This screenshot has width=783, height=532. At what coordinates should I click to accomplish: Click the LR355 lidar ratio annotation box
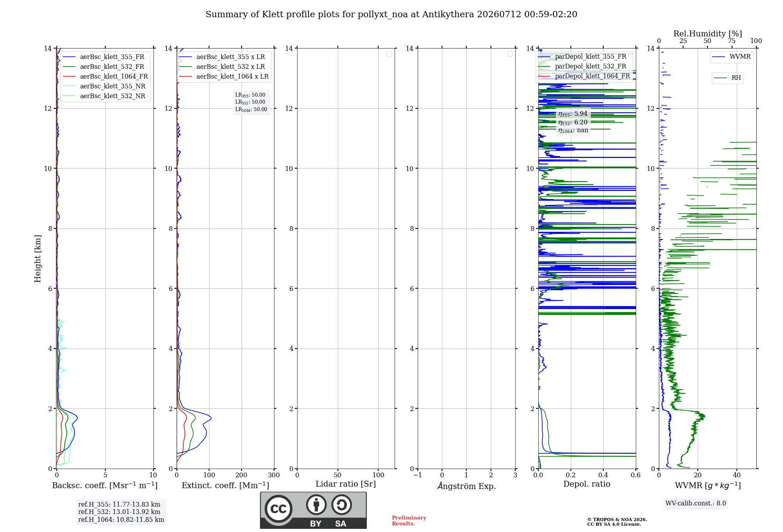coord(251,102)
